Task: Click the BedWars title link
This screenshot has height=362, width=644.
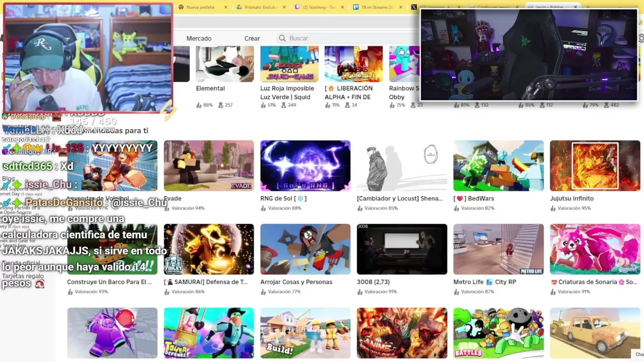Action: (x=473, y=199)
